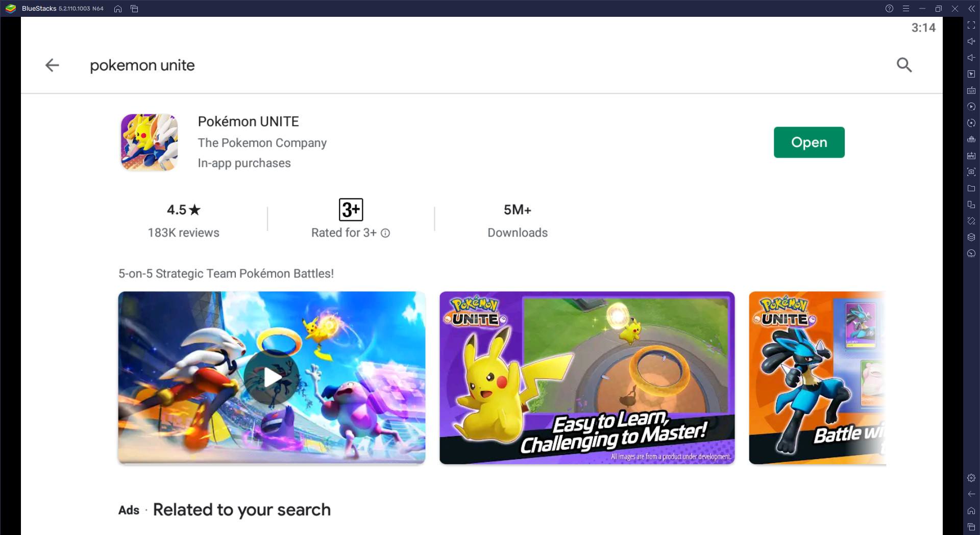
Task: Click the 3+ content rating badge
Action: [x=351, y=210]
